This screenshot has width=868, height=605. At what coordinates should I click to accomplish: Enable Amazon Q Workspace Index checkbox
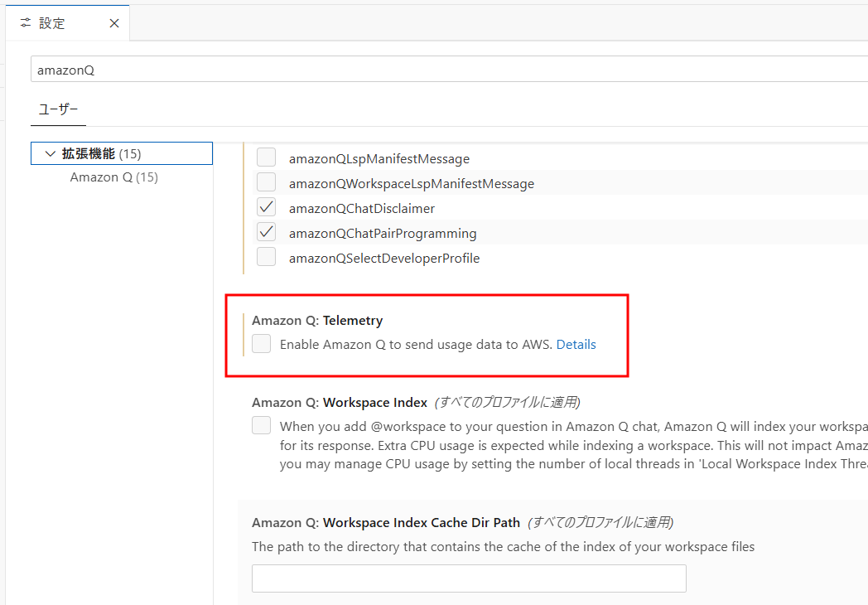coord(261,425)
